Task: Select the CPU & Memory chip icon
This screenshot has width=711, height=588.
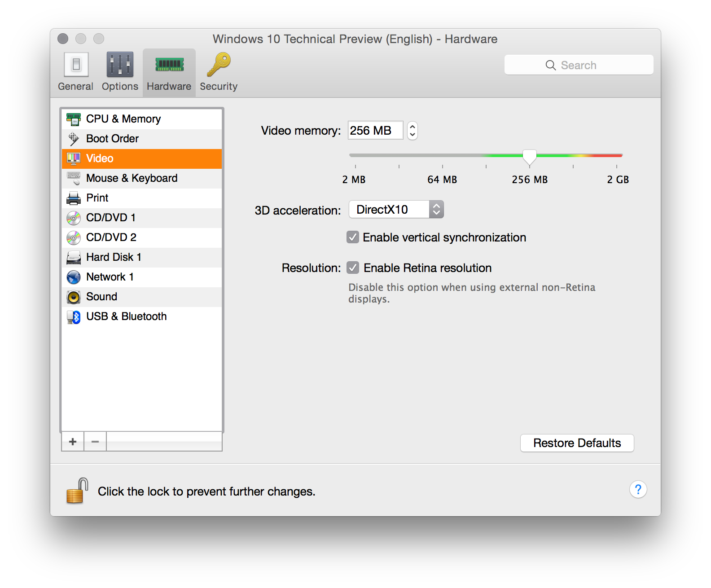Action: [x=74, y=119]
